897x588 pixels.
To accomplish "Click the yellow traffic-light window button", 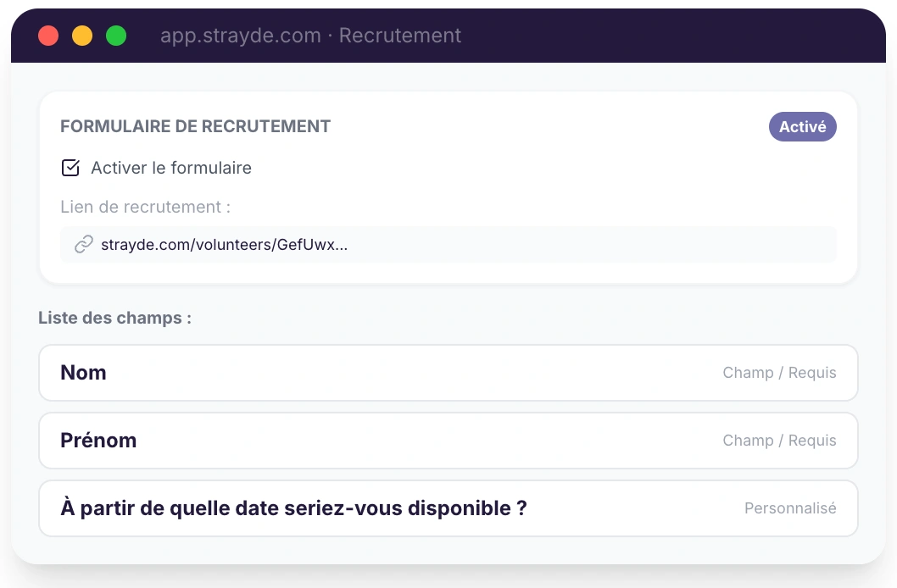I will click(82, 36).
